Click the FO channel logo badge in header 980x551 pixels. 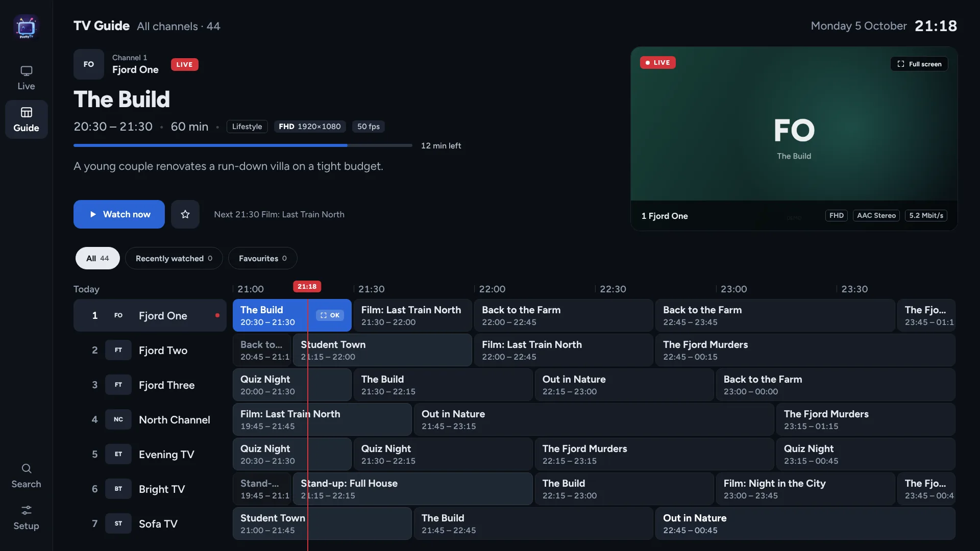[x=89, y=64]
